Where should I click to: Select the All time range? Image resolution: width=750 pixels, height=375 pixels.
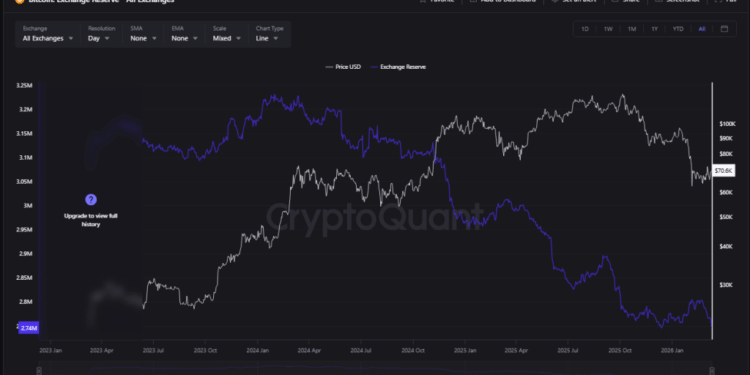point(702,29)
